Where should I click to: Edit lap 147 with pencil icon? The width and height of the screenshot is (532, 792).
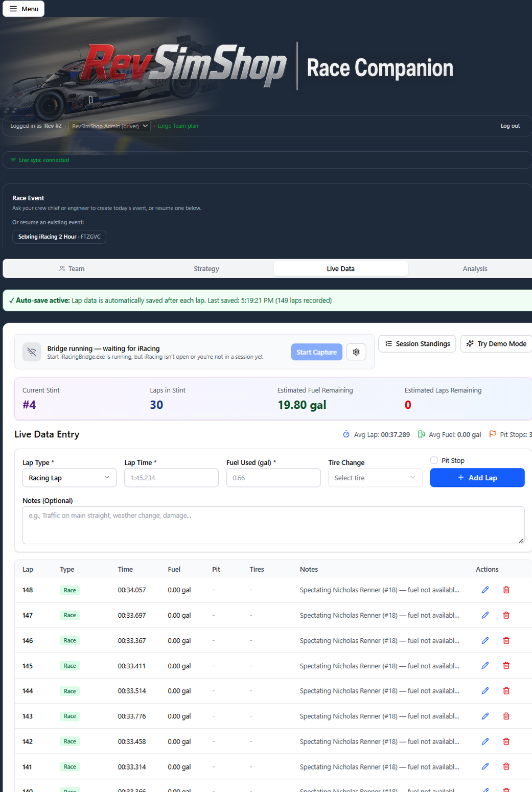485,615
